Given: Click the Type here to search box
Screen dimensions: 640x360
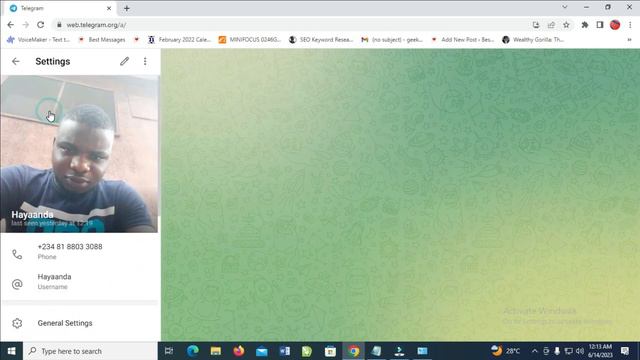Looking at the screenshot, I should click(x=90, y=351).
